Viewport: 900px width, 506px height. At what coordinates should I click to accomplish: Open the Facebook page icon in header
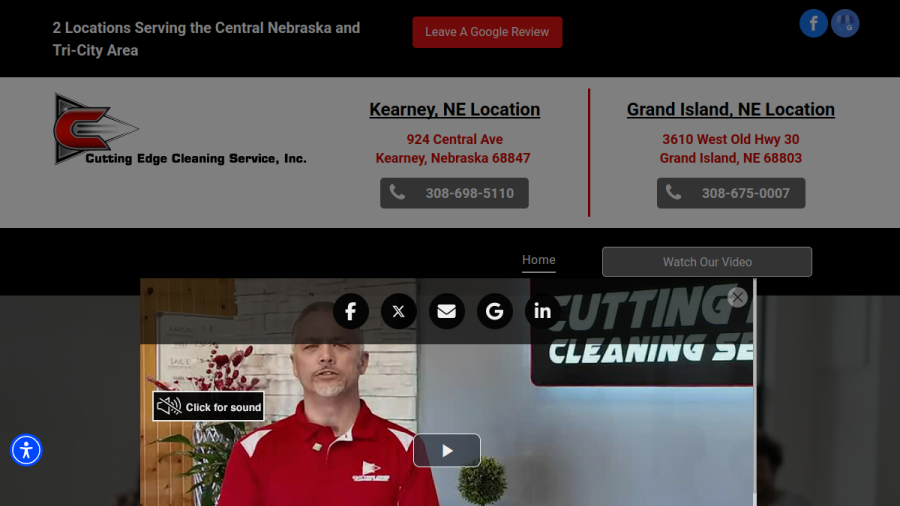pos(813,24)
